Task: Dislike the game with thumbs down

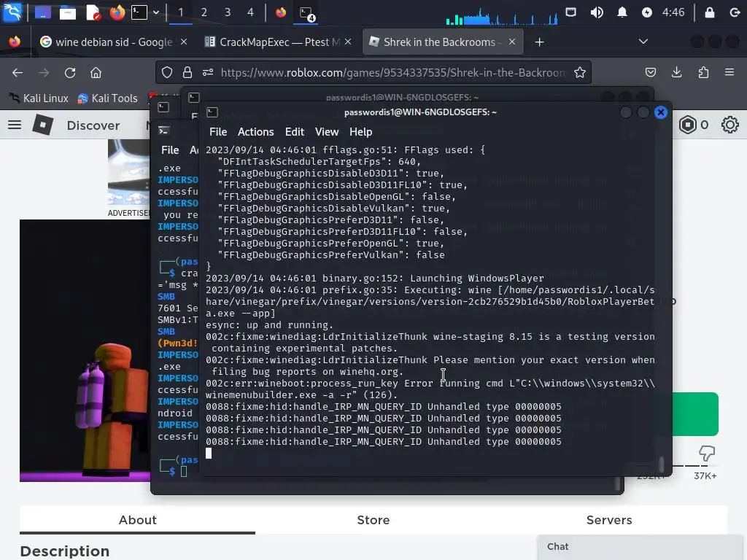Action: 706,453
